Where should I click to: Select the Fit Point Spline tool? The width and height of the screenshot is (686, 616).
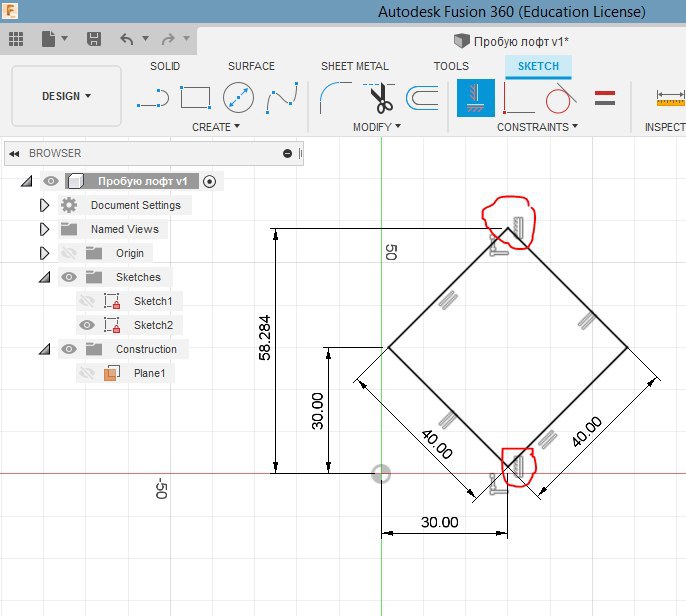point(282,98)
